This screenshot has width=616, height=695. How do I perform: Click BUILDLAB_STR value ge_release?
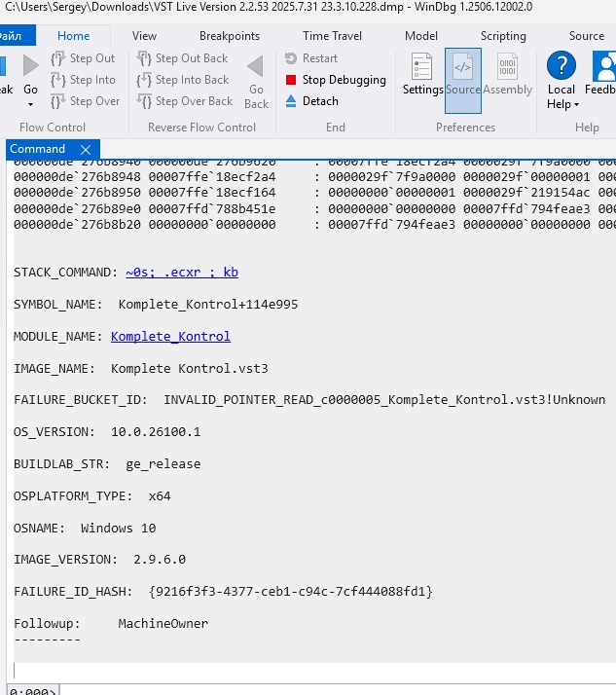click(x=163, y=464)
